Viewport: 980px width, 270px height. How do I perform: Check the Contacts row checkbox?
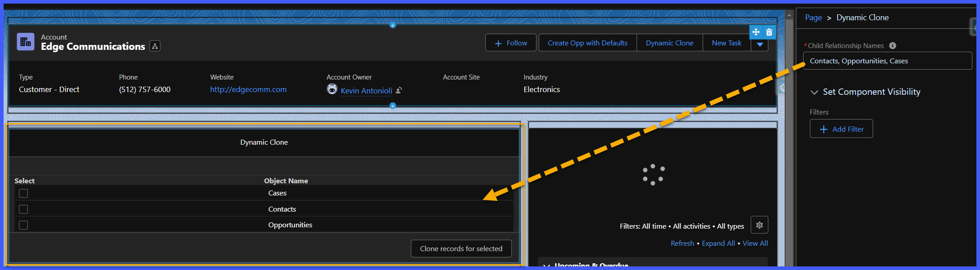pos(23,209)
